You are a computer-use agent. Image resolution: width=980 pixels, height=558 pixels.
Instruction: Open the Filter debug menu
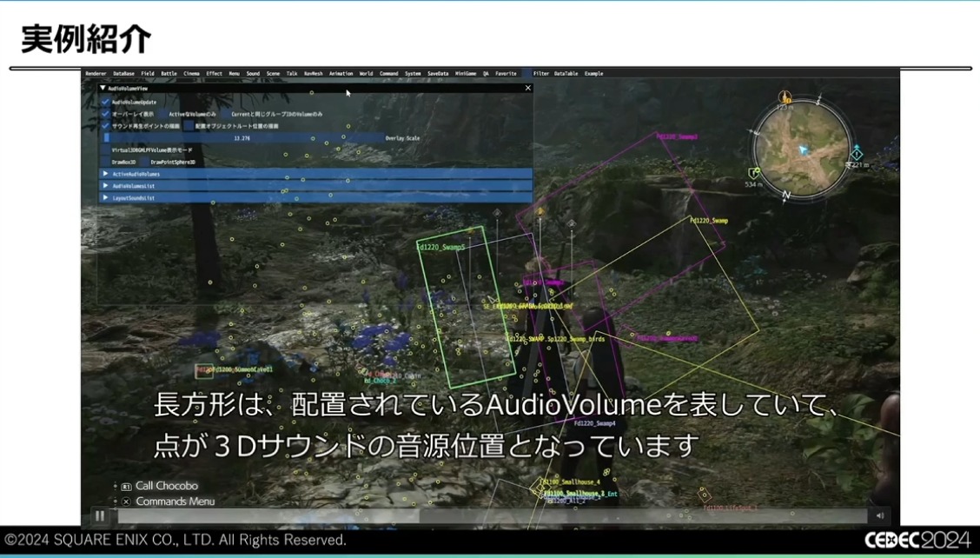click(541, 74)
